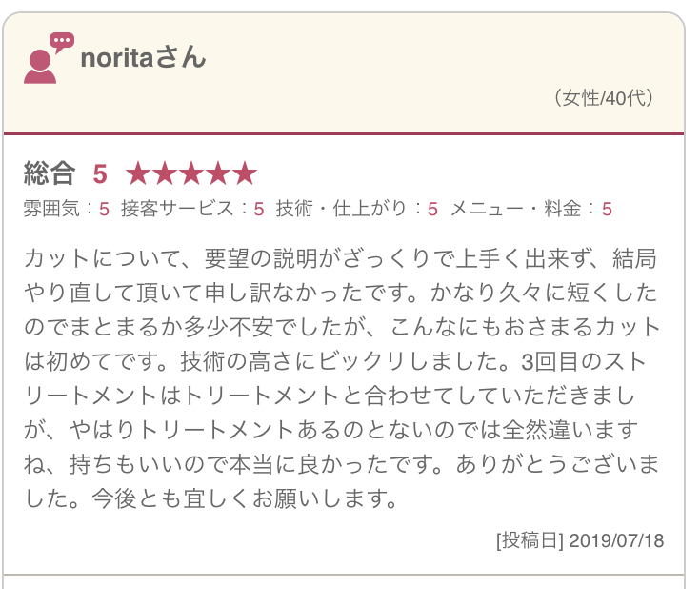
Task: Click the cream-colored review header area
Action: point(344,72)
